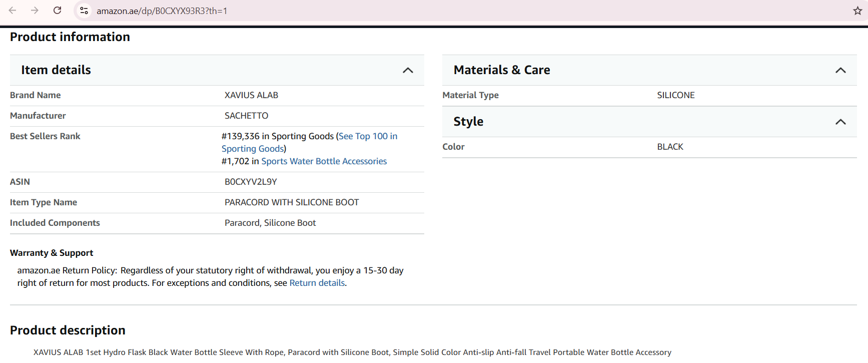868x363 pixels.
Task: Select material type value SILICONE
Action: [x=676, y=95]
